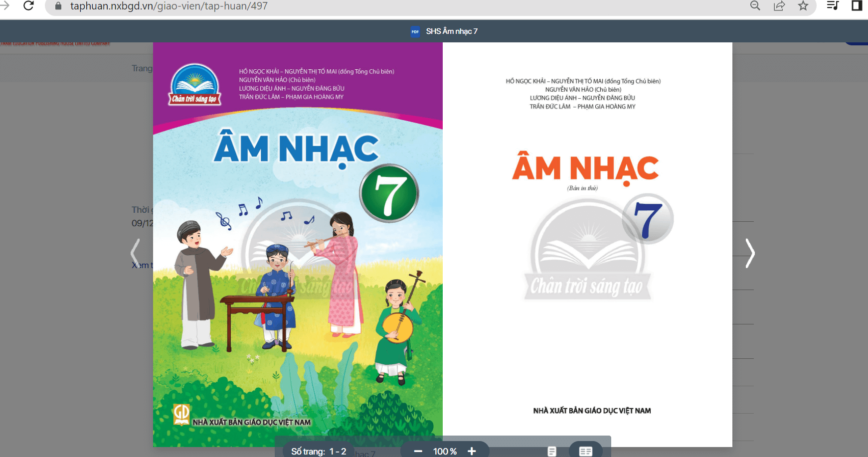Zoom in with the plus button

tap(472, 451)
